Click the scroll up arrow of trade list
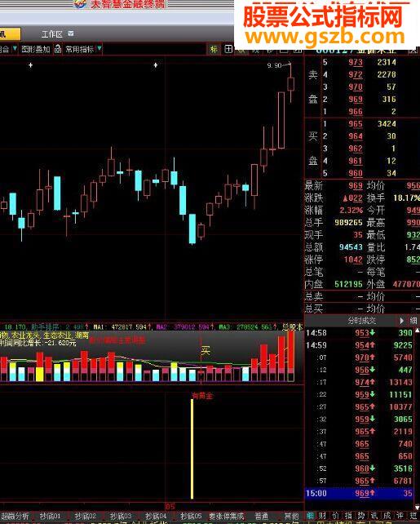 (x=417, y=331)
